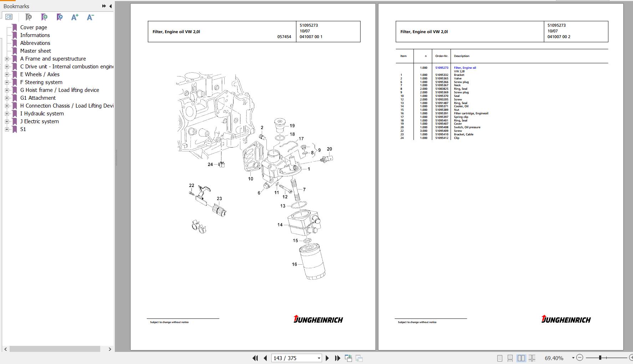
Task: Click the set bookmark destination icon
Action: click(60, 17)
